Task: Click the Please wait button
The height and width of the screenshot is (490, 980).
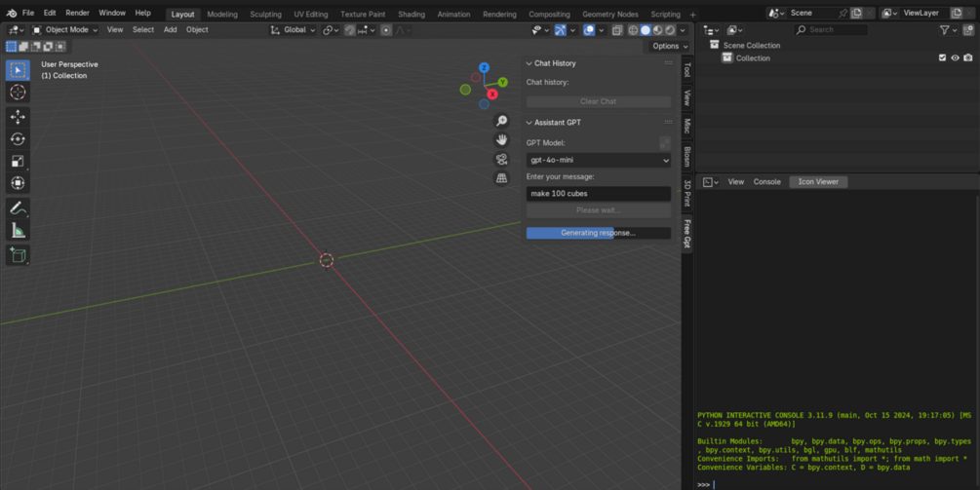Action: [x=598, y=210]
